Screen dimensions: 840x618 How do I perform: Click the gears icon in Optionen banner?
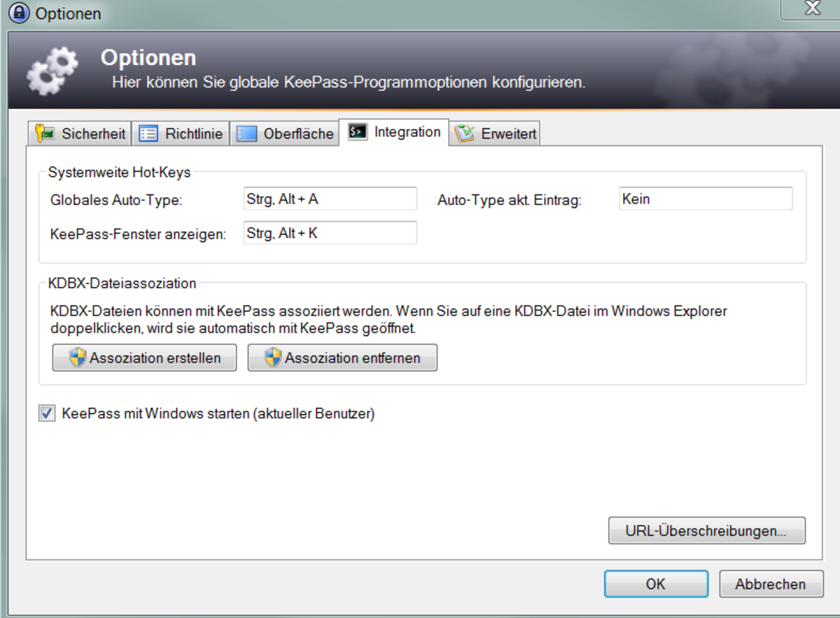coord(52,71)
